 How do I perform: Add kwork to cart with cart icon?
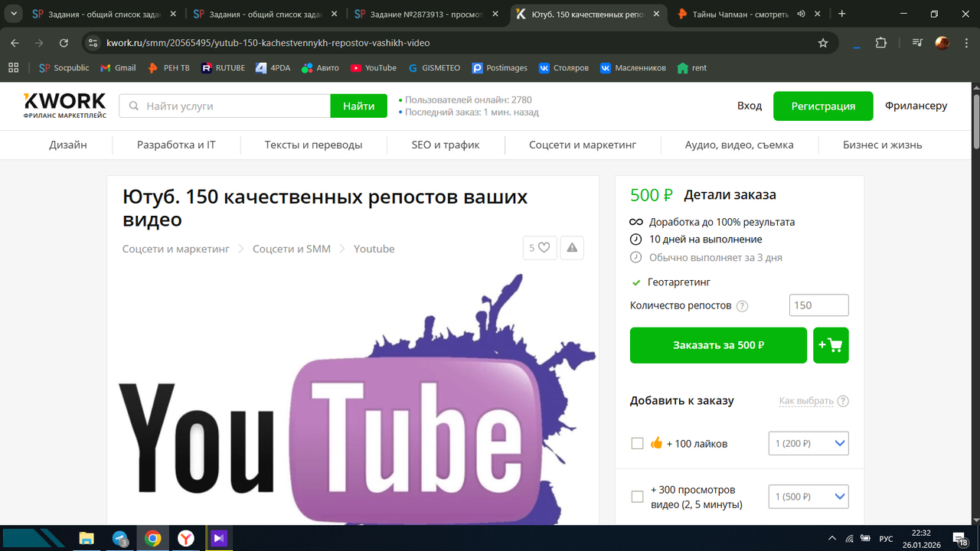click(x=831, y=345)
